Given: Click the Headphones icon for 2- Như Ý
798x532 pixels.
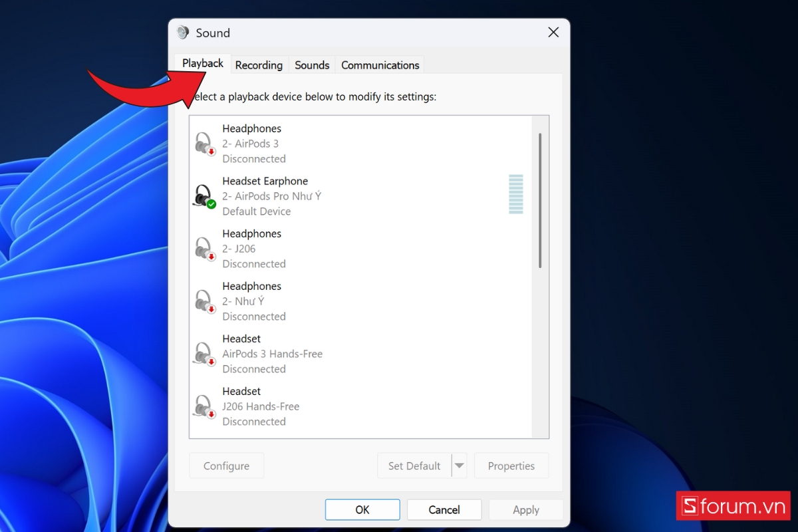Looking at the screenshot, I should point(204,301).
